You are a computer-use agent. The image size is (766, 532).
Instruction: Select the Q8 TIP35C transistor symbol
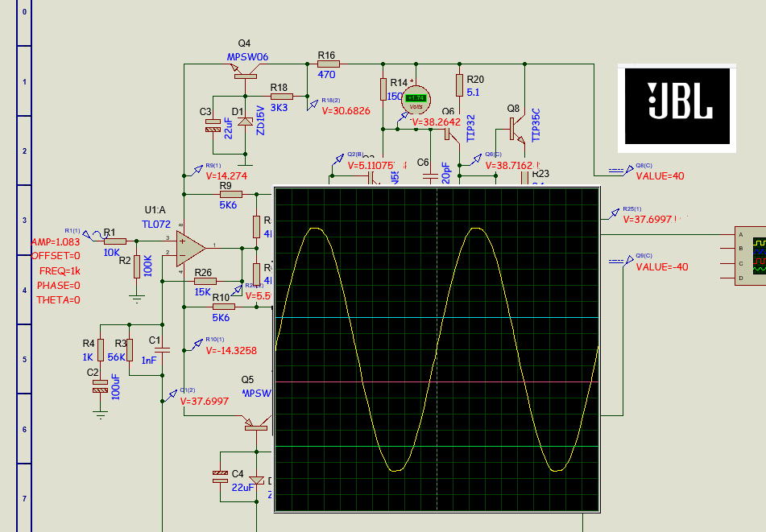coord(515,127)
